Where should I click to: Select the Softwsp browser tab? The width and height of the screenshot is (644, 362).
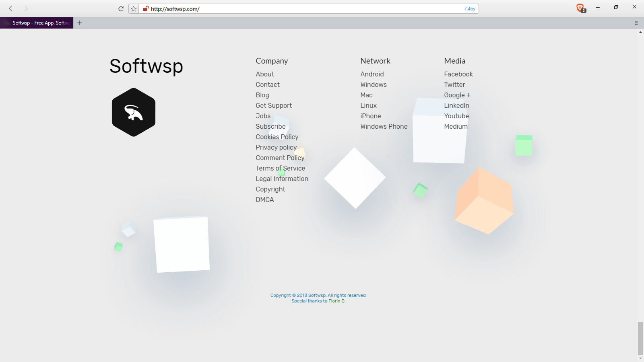click(x=37, y=23)
